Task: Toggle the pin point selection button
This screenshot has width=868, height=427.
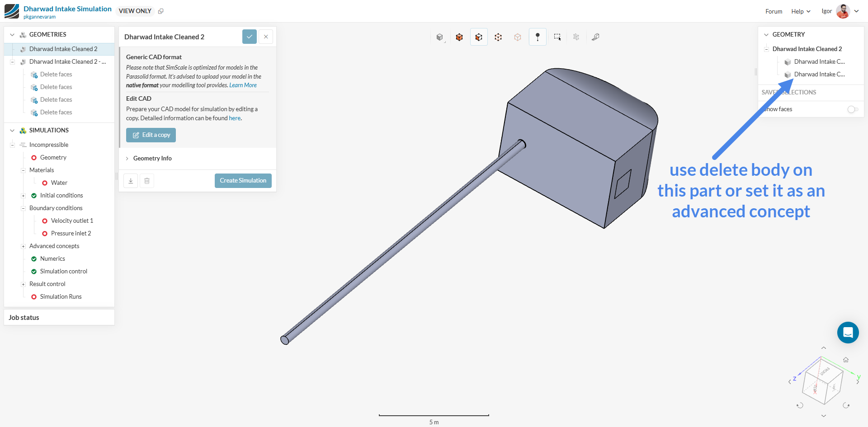Action: click(538, 37)
